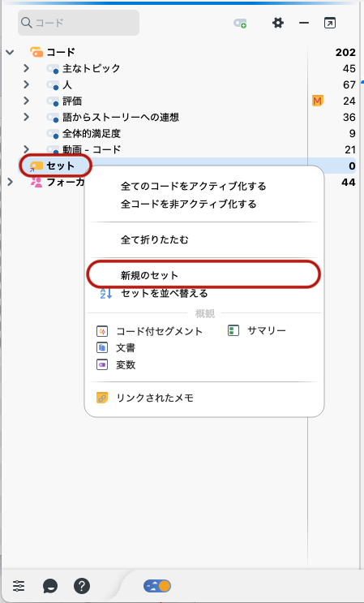Select 全て折りたたむ menu entry
Viewport: 364px width, 603px height.
point(154,240)
